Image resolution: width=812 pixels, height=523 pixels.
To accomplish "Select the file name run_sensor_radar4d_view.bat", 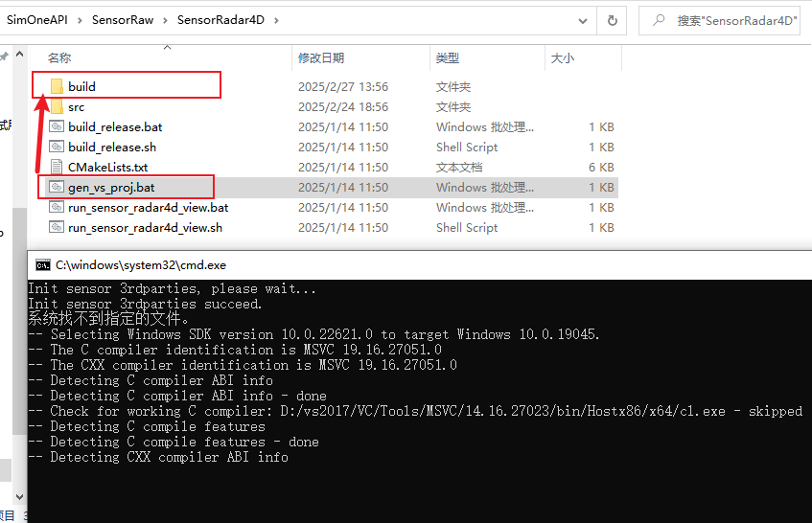I will [x=148, y=208].
